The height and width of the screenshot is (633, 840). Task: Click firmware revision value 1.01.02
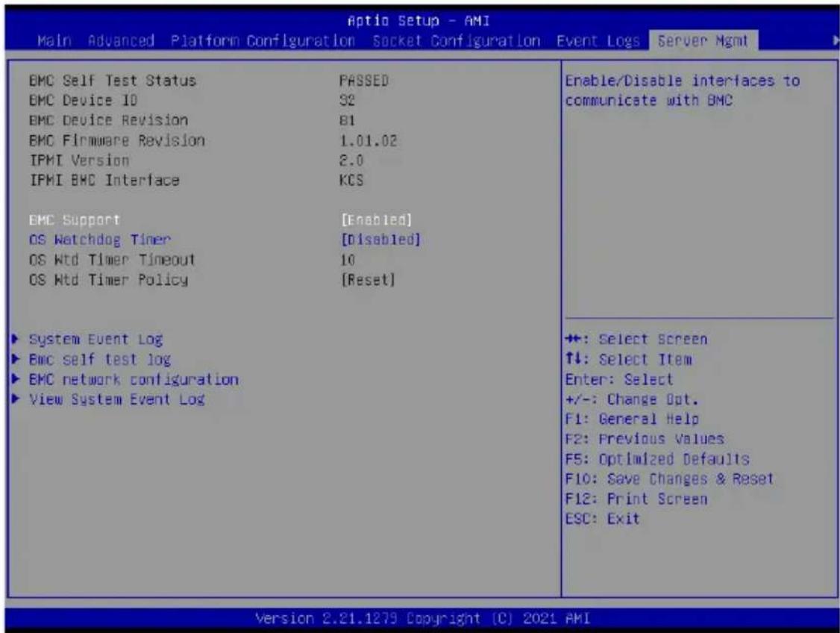369,141
